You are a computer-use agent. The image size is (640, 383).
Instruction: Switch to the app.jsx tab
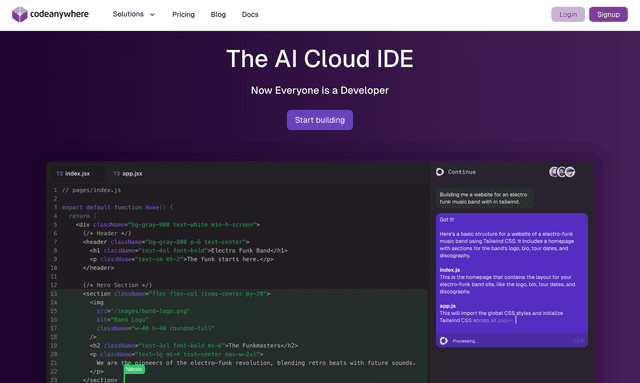click(128, 174)
